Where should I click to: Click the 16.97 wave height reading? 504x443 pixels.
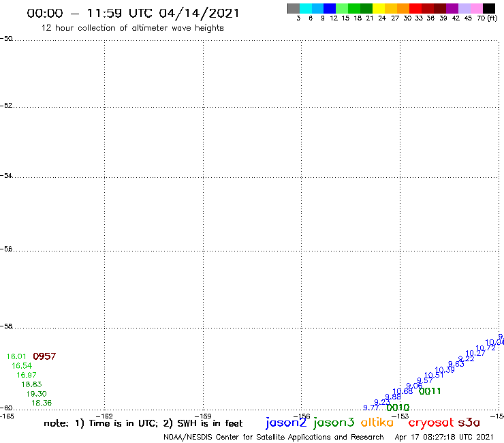point(27,375)
